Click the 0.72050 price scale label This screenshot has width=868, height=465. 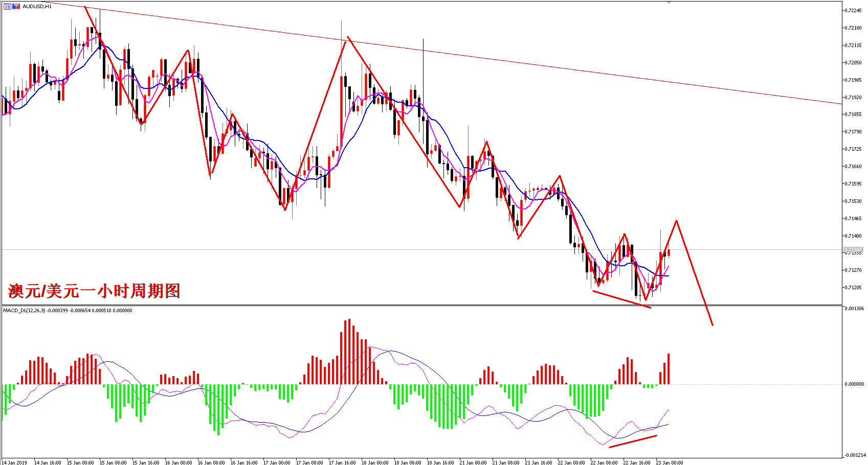click(853, 63)
